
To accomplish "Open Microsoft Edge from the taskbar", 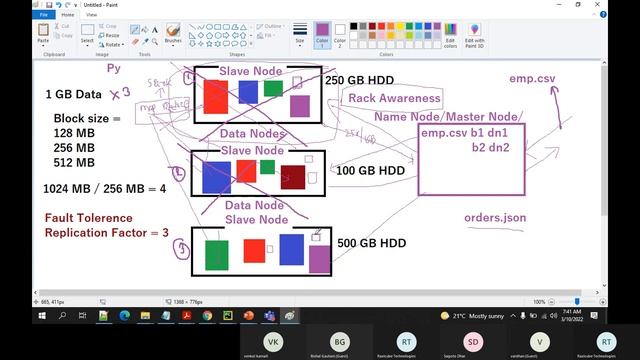I will (124, 316).
